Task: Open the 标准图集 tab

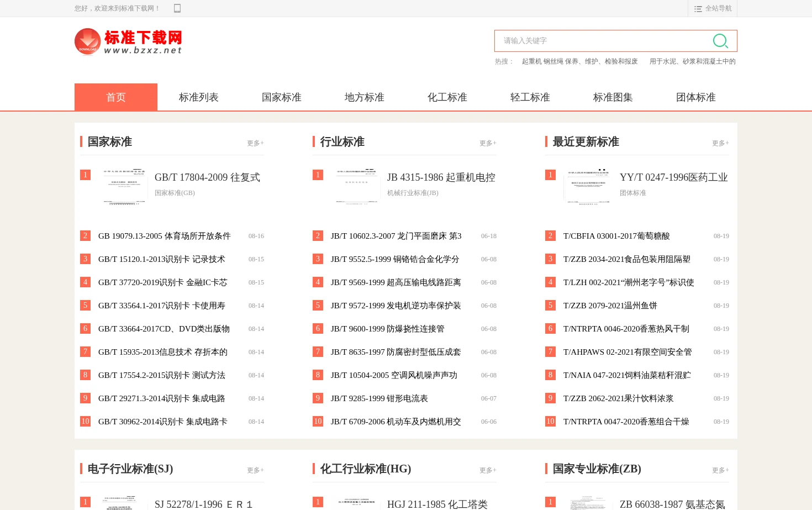Action: coord(613,97)
